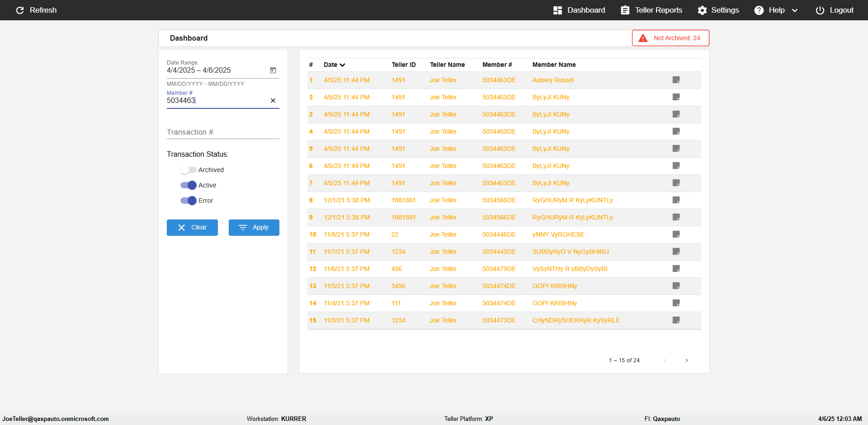Disable the Active status toggle
Screen dimensions: 868x425
[188, 185]
